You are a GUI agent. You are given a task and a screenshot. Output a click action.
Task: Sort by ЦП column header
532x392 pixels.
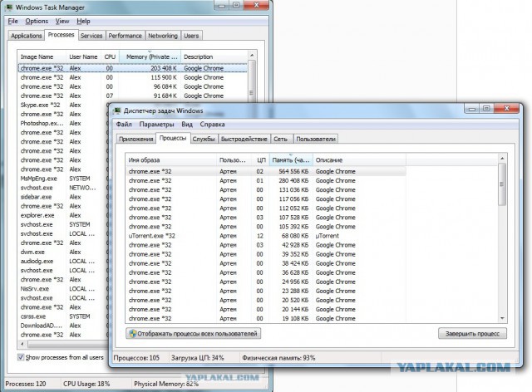point(261,160)
